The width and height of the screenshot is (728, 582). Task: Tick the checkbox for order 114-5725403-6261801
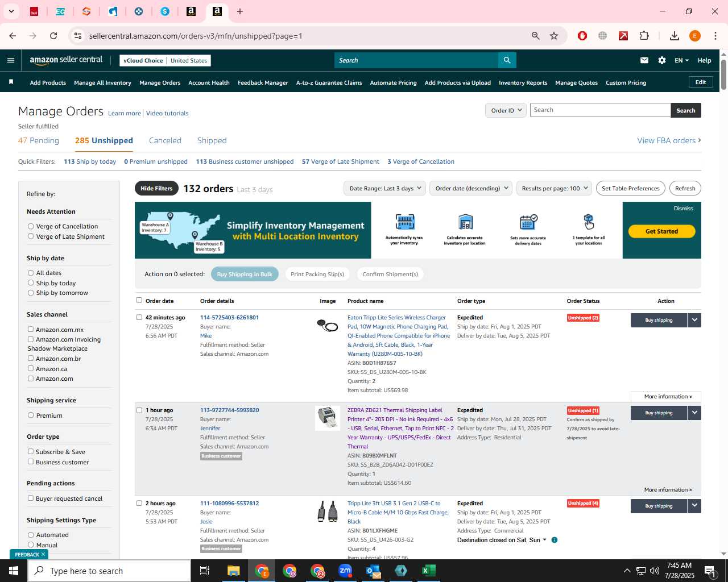pos(139,317)
